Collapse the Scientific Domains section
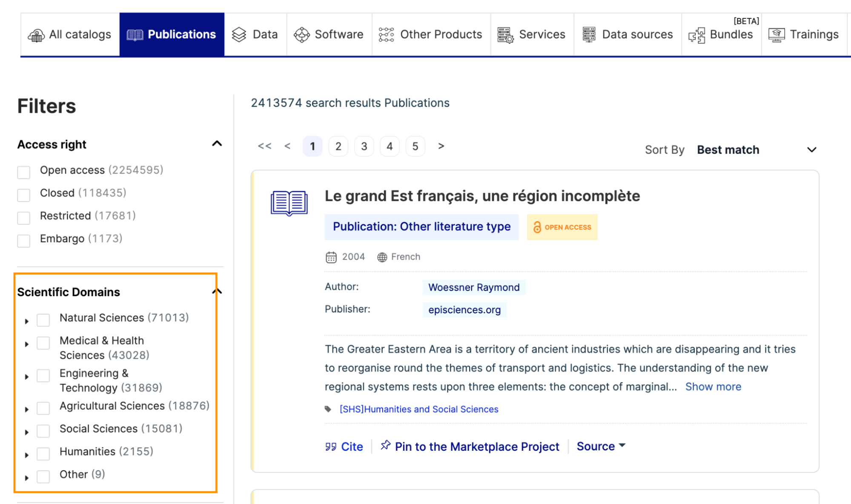 coord(217,292)
